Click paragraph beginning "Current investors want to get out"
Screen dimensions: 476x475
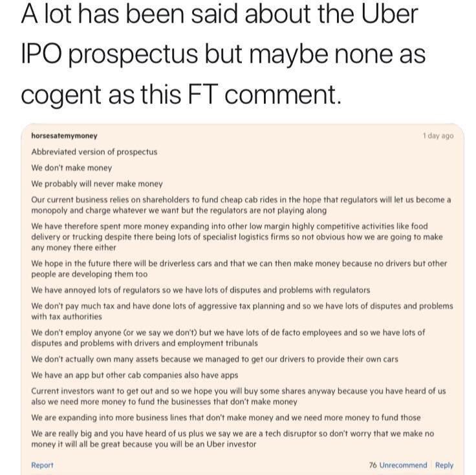pyautogui.click(x=238, y=396)
